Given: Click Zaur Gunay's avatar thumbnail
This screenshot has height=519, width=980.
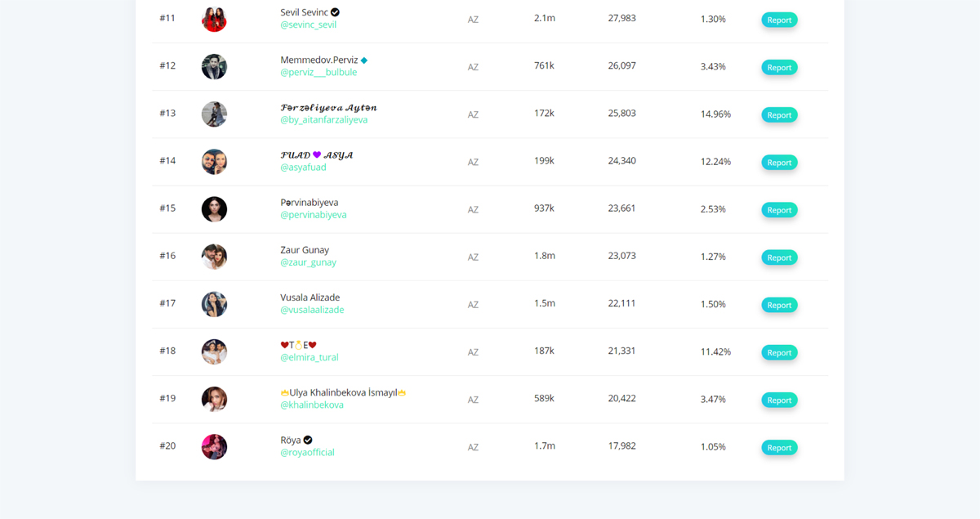Looking at the screenshot, I should point(214,257).
